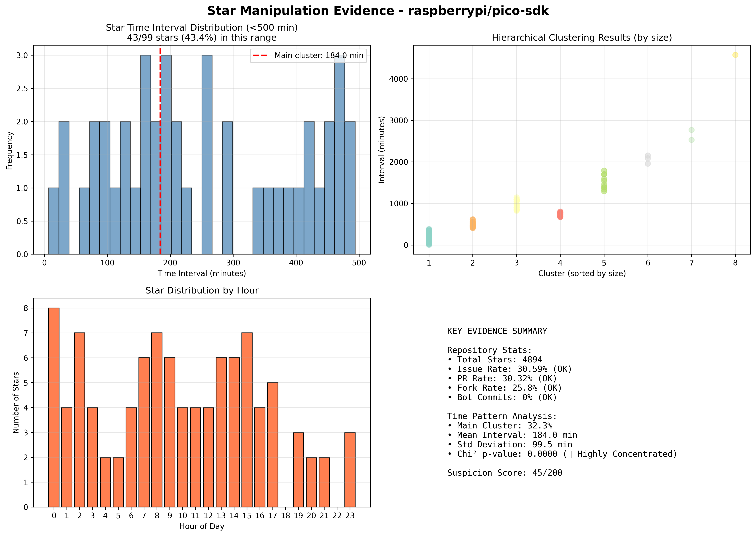The image size is (756, 536).
Task: Select the 'Star Distribution by Hour' chart title
Action: (202, 290)
